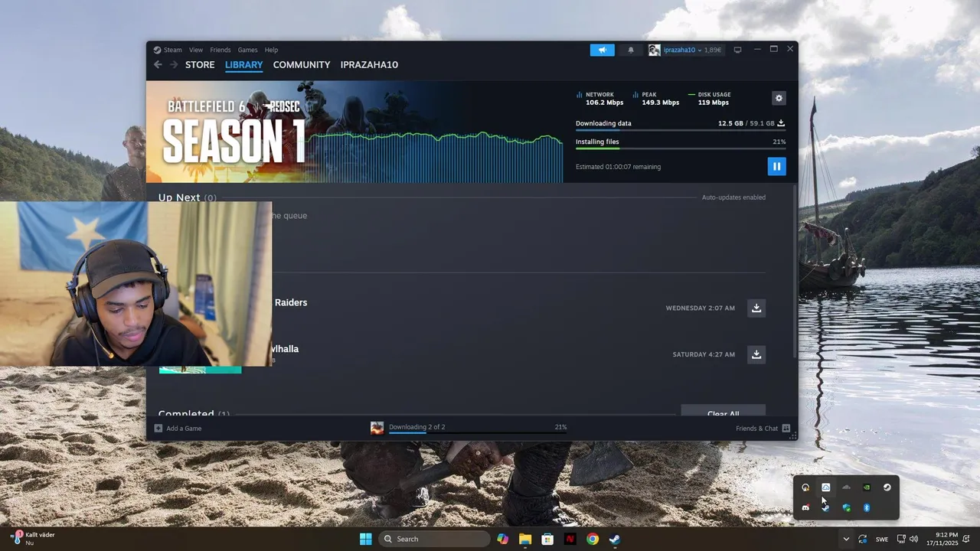Open the Kallt väder weather widget
The height and width of the screenshot is (551, 980).
pos(34,539)
